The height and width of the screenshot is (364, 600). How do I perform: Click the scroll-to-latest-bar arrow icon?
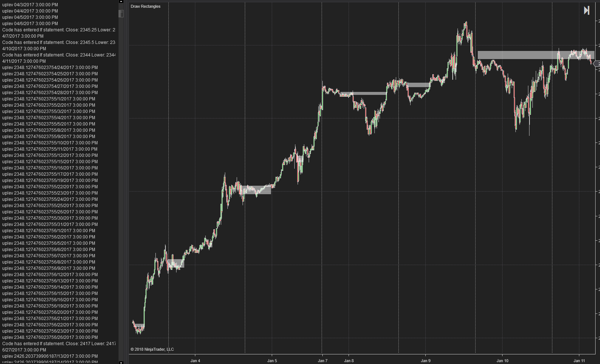(586, 10)
